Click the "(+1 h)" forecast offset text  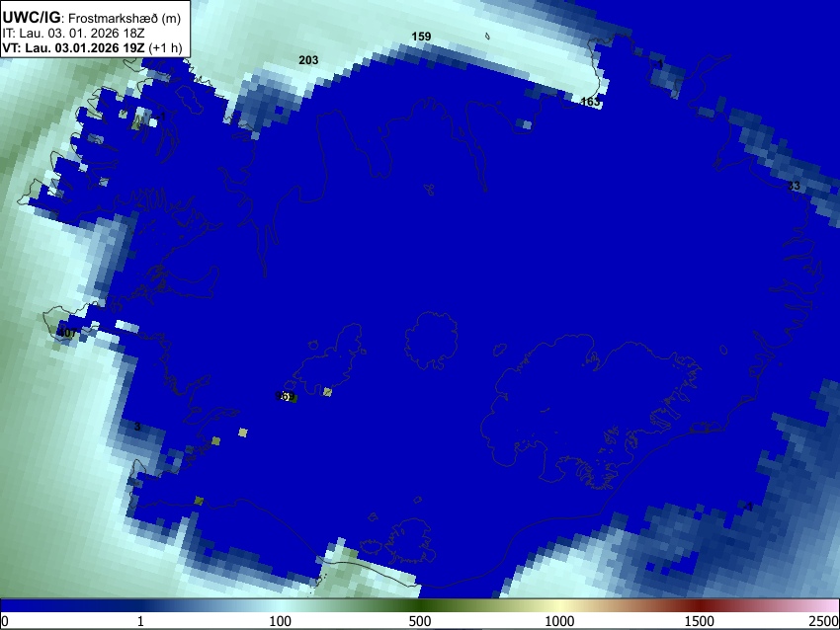coord(166,47)
